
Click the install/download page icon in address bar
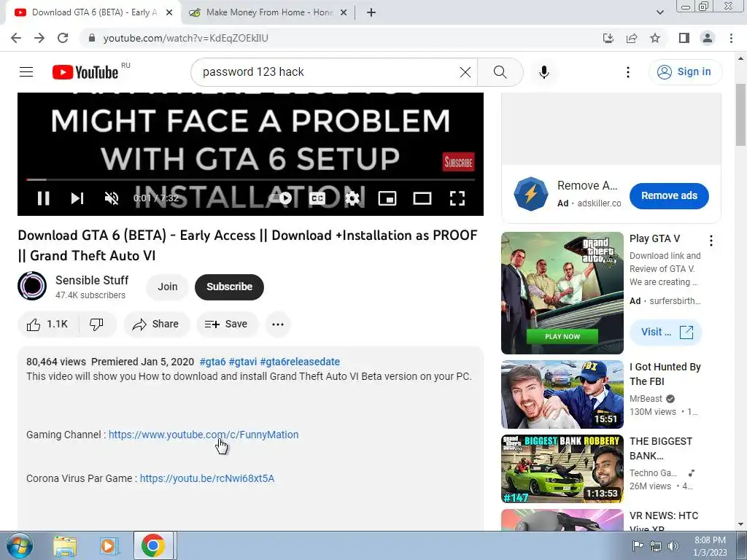tap(608, 38)
